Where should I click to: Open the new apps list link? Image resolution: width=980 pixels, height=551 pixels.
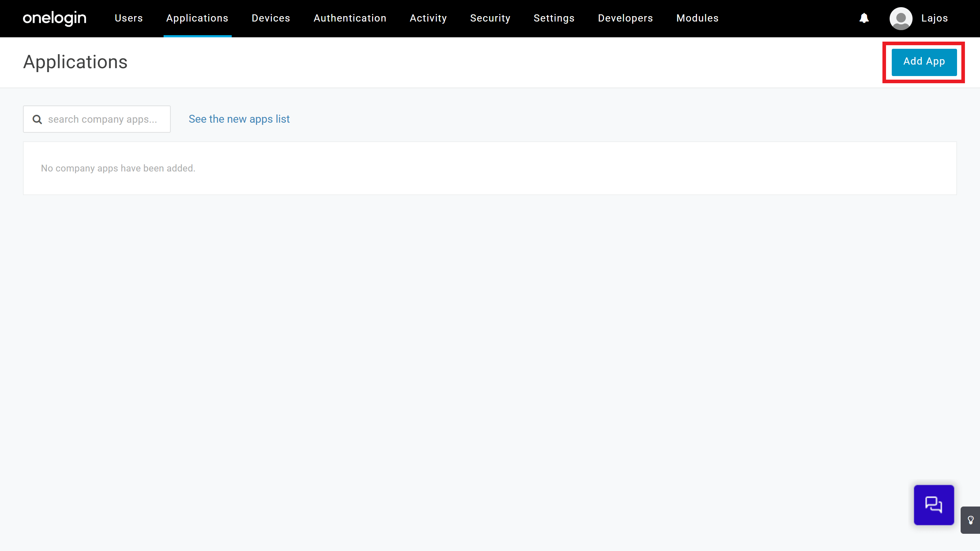(239, 119)
